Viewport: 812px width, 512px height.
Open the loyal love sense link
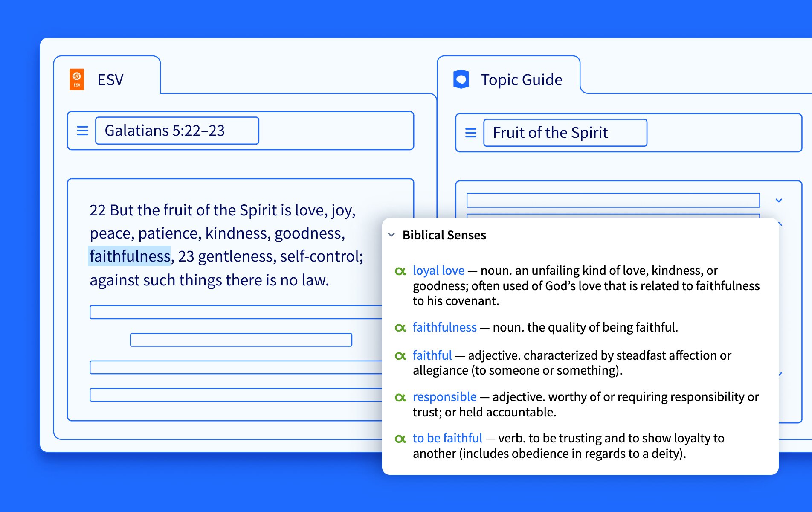tap(438, 271)
